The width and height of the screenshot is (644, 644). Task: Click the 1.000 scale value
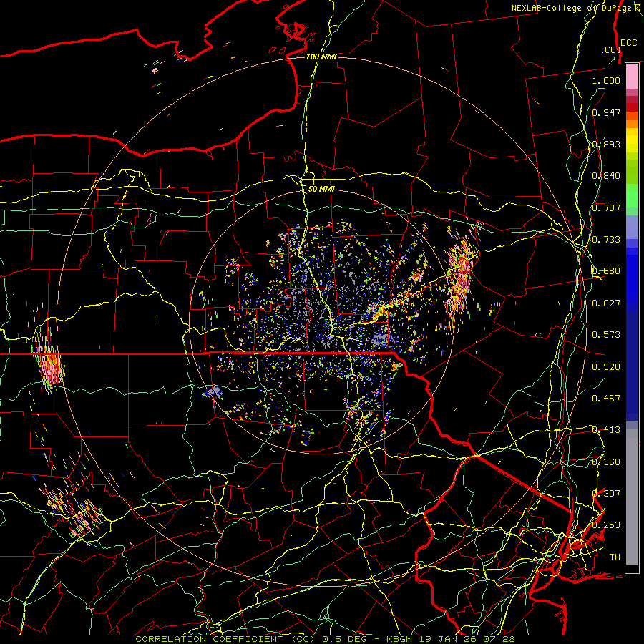(x=606, y=80)
